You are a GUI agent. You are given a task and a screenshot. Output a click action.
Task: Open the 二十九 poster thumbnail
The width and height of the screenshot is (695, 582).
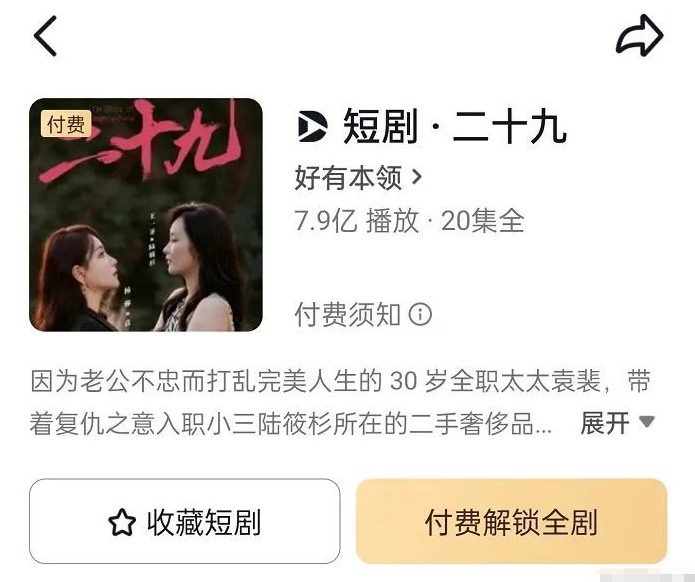click(146, 215)
